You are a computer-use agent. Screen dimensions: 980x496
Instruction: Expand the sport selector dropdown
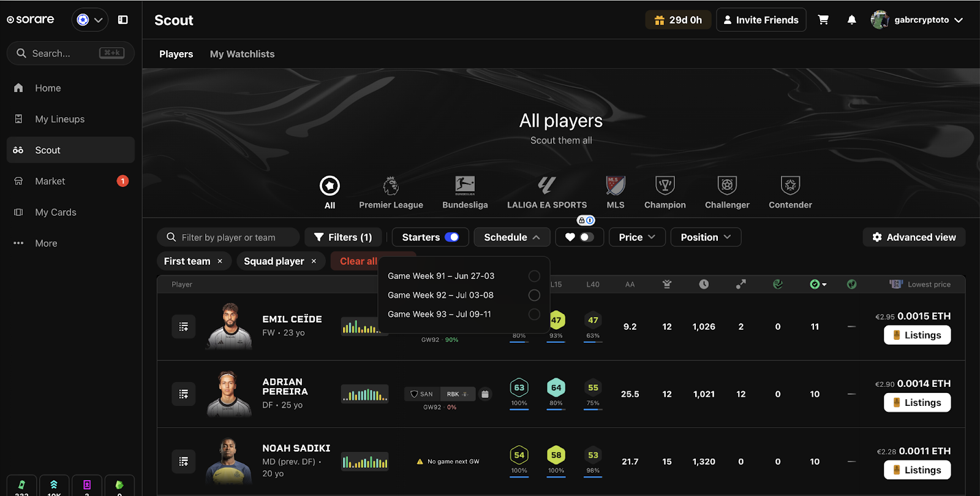[90, 20]
